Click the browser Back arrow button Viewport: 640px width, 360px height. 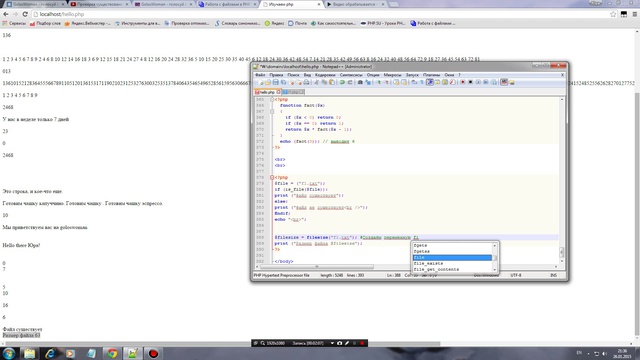coord(6,14)
